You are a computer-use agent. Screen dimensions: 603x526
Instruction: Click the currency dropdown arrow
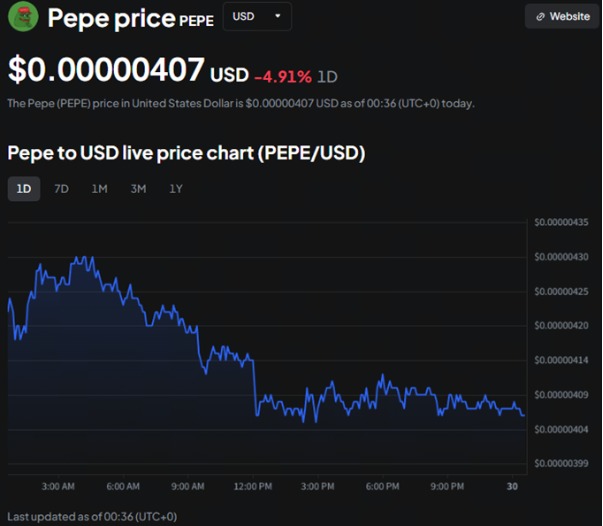[277, 16]
